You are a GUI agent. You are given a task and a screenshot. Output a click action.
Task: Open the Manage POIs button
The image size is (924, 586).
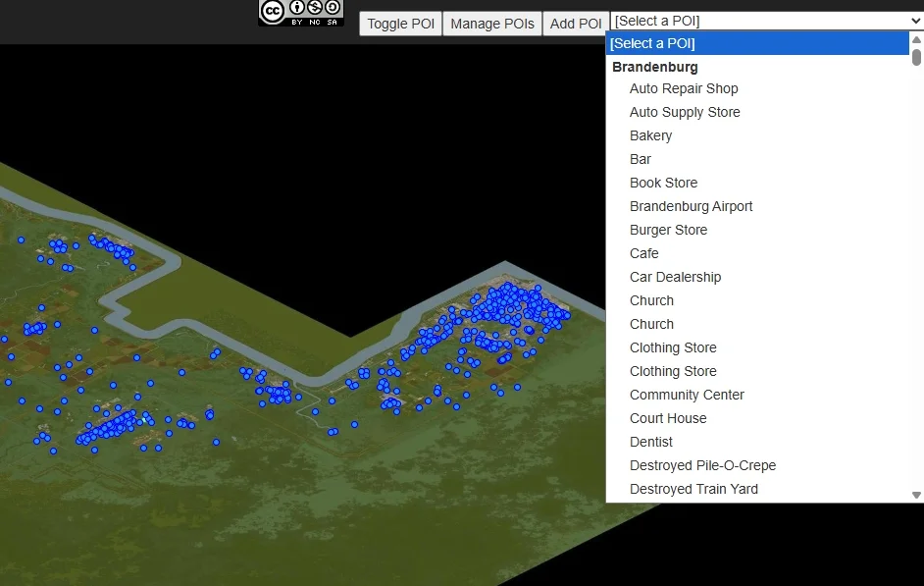click(x=492, y=24)
